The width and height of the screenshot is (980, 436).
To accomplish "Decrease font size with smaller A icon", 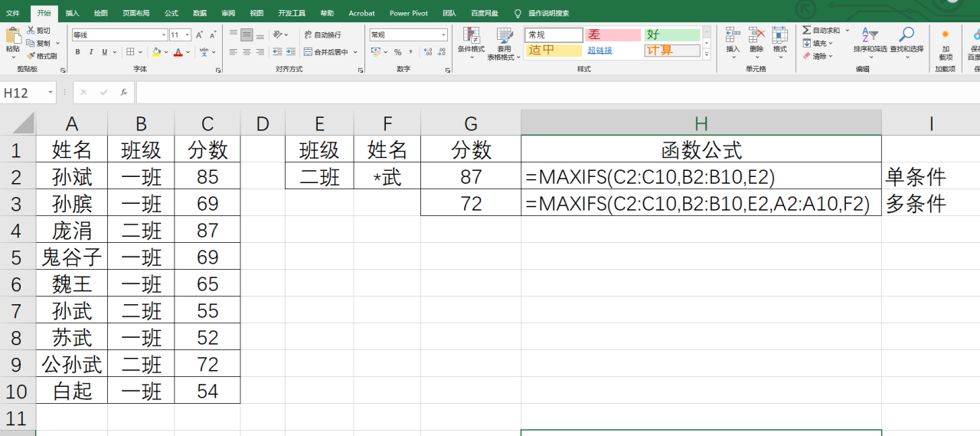I will pos(212,35).
